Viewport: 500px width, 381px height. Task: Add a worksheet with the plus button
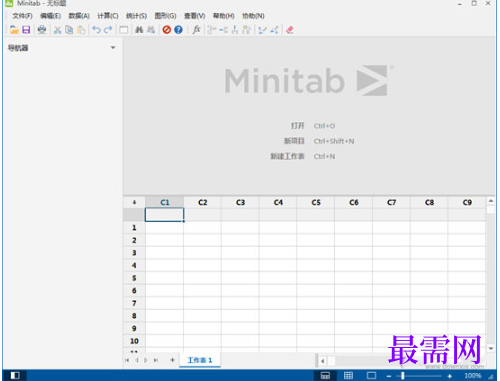[x=172, y=360]
